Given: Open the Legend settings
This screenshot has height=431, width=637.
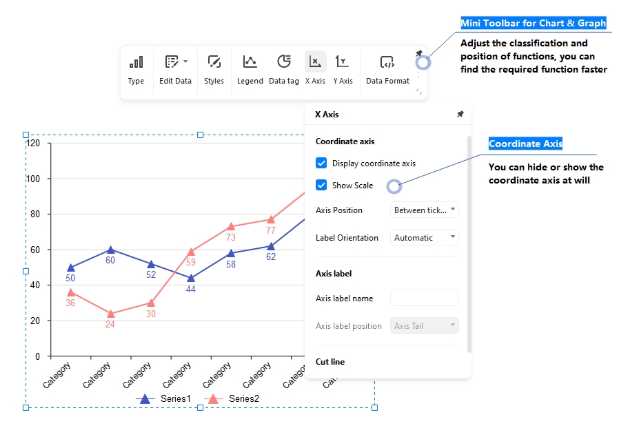Looking at the screenshot, I should (x=250, y=69).
